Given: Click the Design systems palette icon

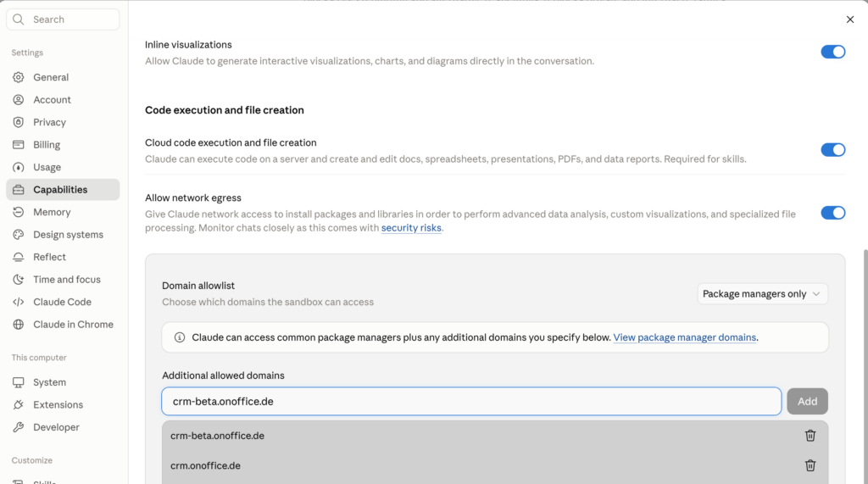Looking at the screenshot, I should (19, 234).
